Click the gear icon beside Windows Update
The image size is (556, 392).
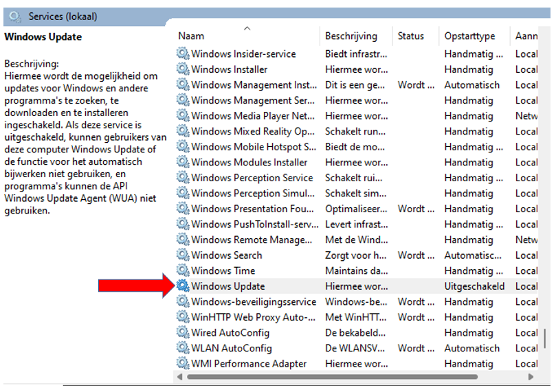(x=183, y=286)
